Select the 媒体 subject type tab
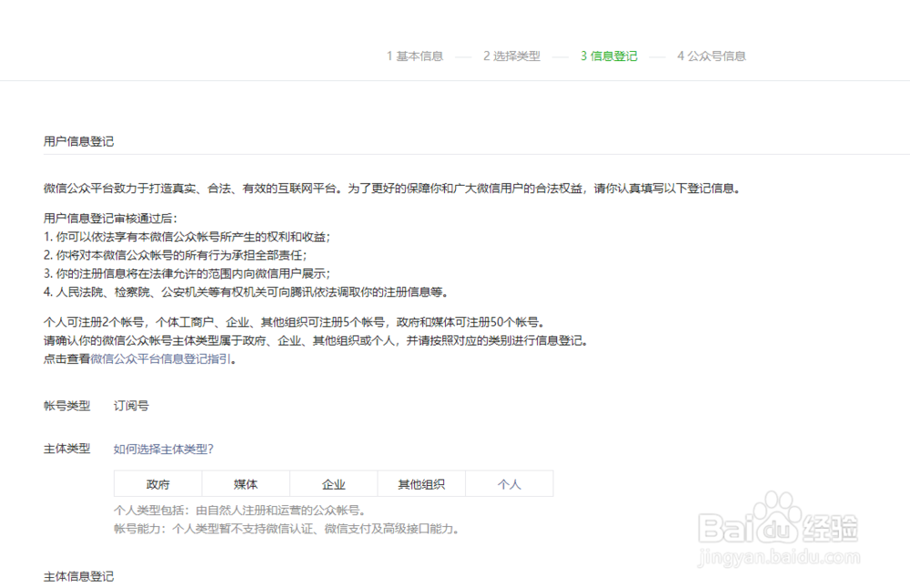 [x=246, y=483]
